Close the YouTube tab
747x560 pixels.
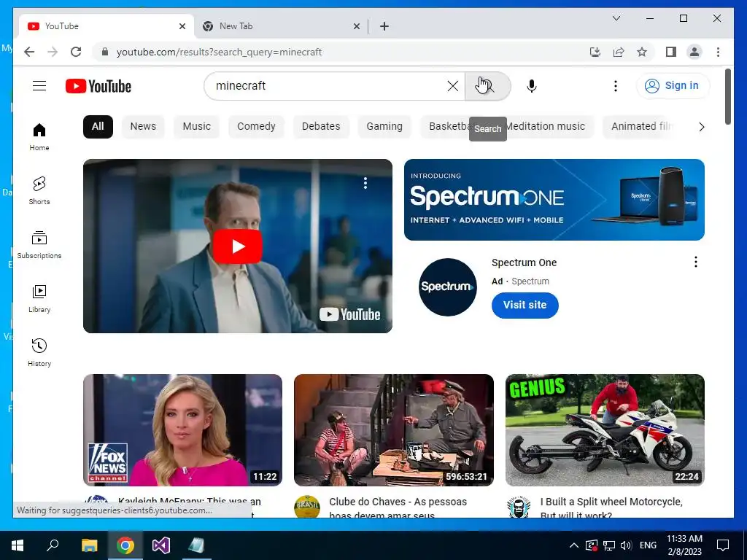pos(182,26)
